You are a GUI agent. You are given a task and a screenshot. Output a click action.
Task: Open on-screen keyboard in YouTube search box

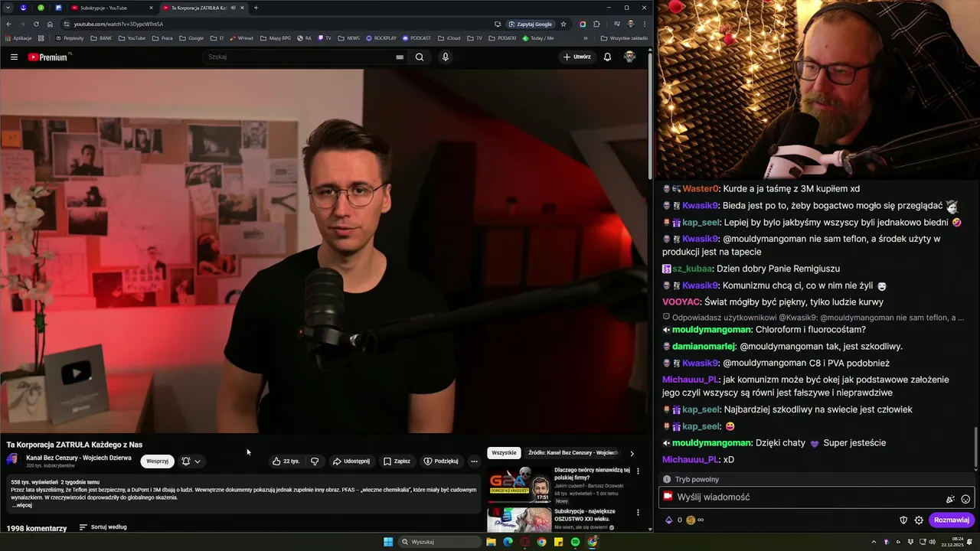coord(400,57)
